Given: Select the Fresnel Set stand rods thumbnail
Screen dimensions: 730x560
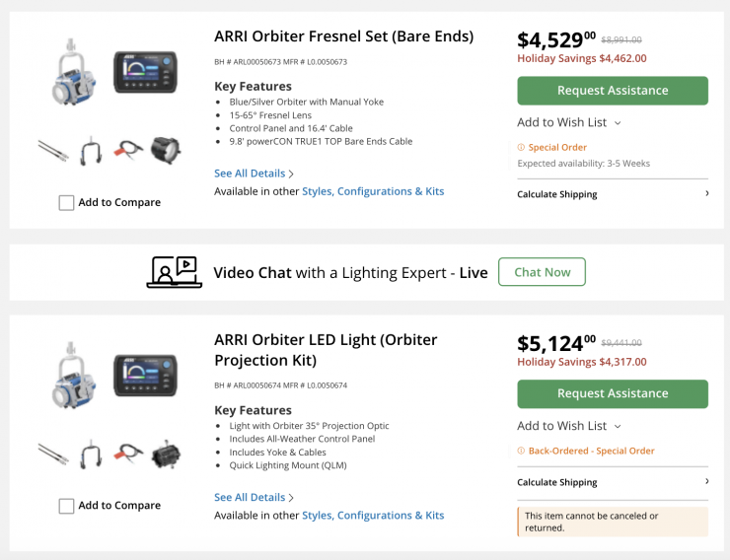Looking at the screenshot, I should click(52, 150).
